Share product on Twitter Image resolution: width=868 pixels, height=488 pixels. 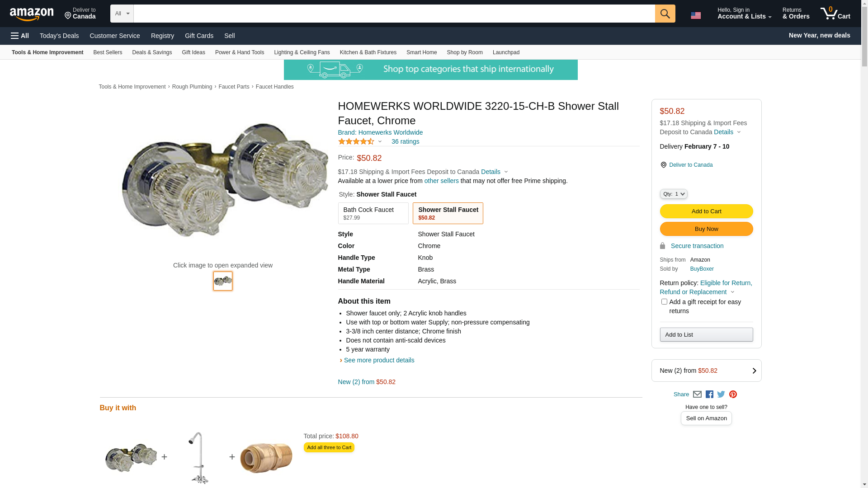721,394
